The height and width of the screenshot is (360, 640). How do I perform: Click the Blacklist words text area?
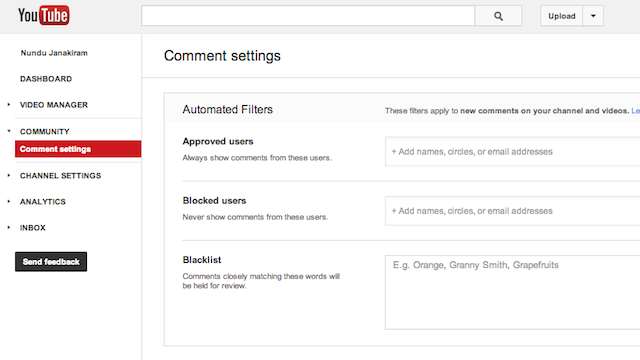[512, 292]
